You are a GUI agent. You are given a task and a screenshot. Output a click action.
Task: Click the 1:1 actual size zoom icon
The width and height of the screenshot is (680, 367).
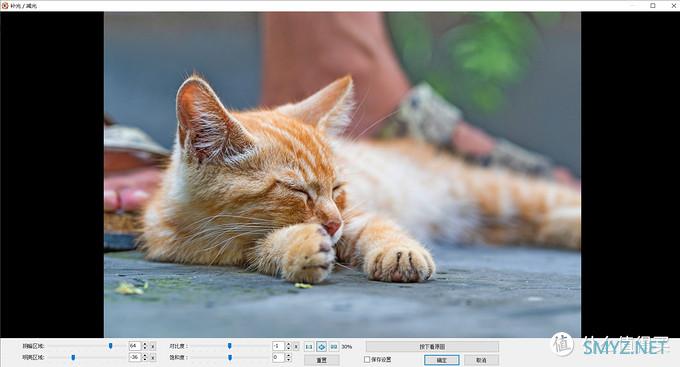[x=309, y=347]
